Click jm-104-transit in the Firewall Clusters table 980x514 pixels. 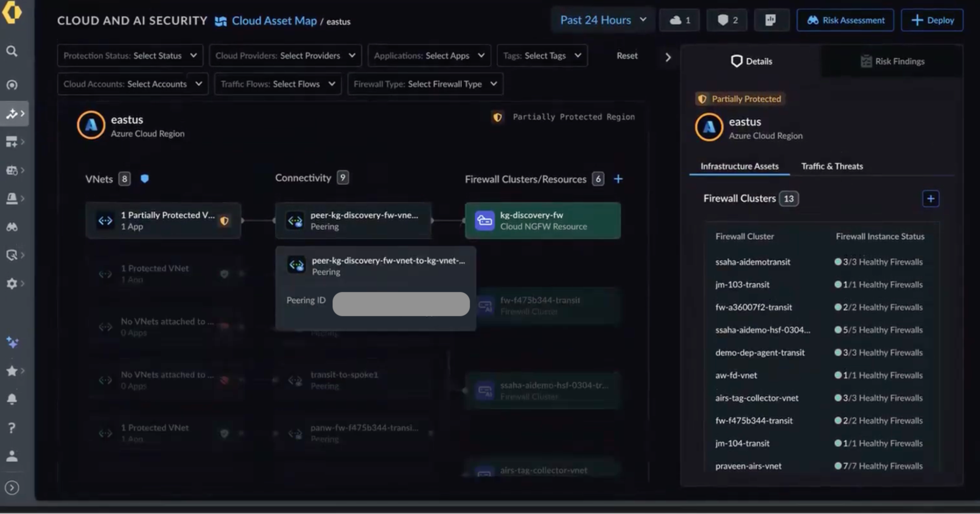pos(742,443)
